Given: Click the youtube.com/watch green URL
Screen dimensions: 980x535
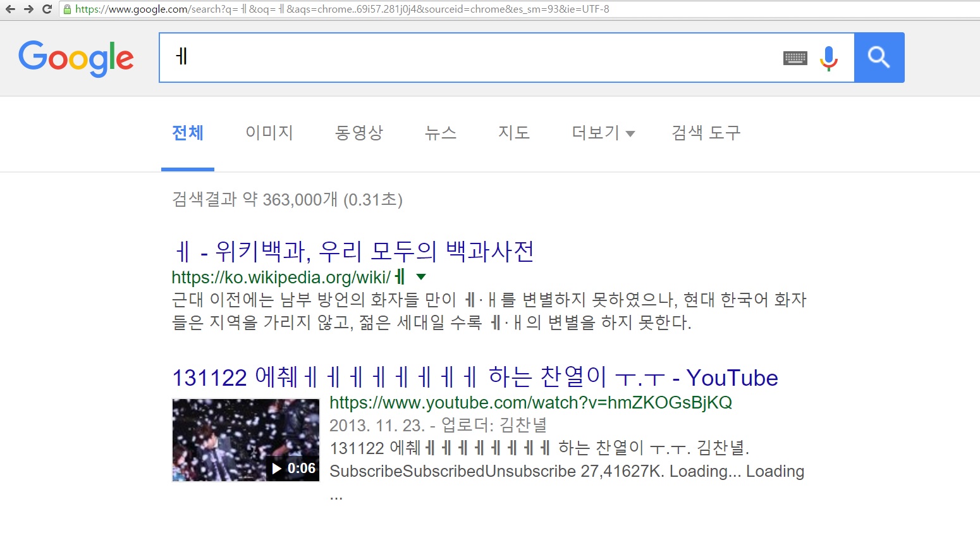Looking at the screenshot, I should (x=531, y=403).
